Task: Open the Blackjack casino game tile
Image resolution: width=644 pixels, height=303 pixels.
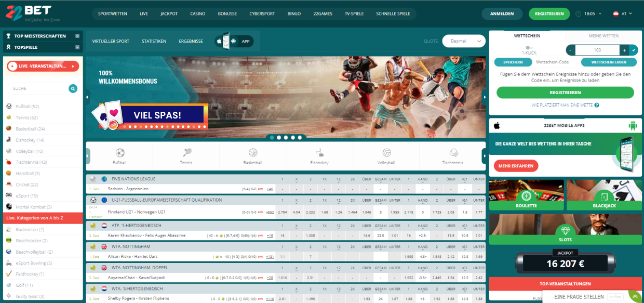Action: pos(604,194)
